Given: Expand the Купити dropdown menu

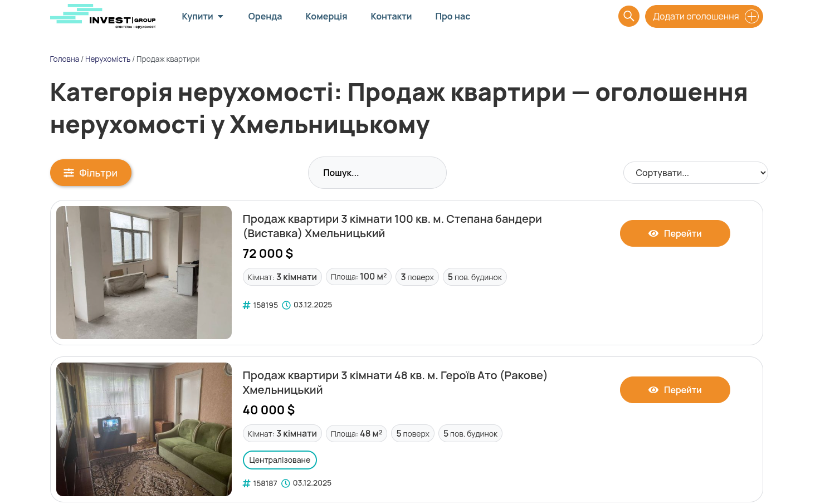Looking at the screenshot, I should click(203, 16).
